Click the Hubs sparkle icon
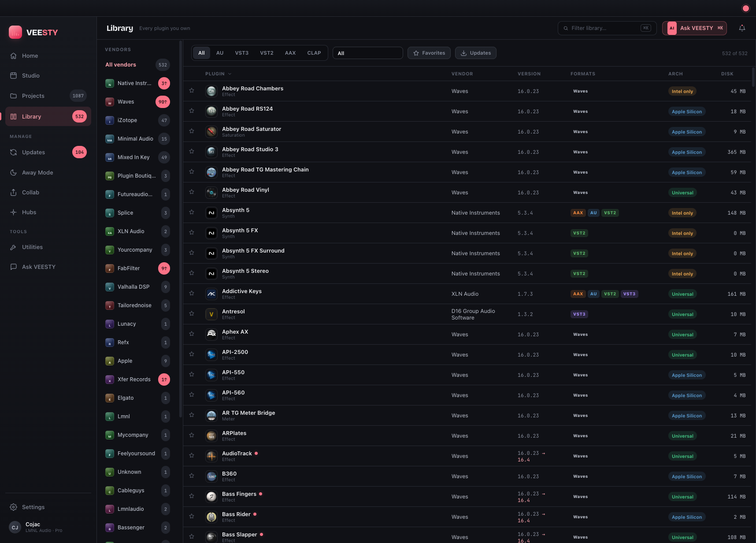Screen dimensions: 756x543 click(14, 212)
